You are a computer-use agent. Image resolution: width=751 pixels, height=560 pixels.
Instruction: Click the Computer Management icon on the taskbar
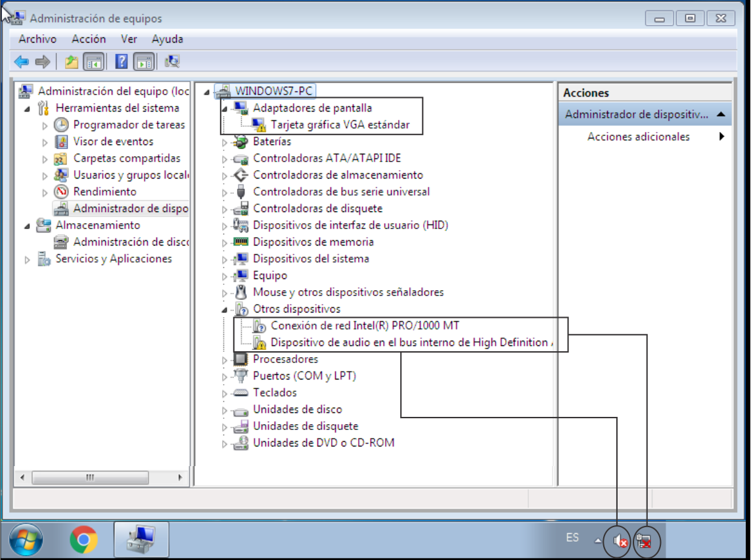(x=141, y=540)
